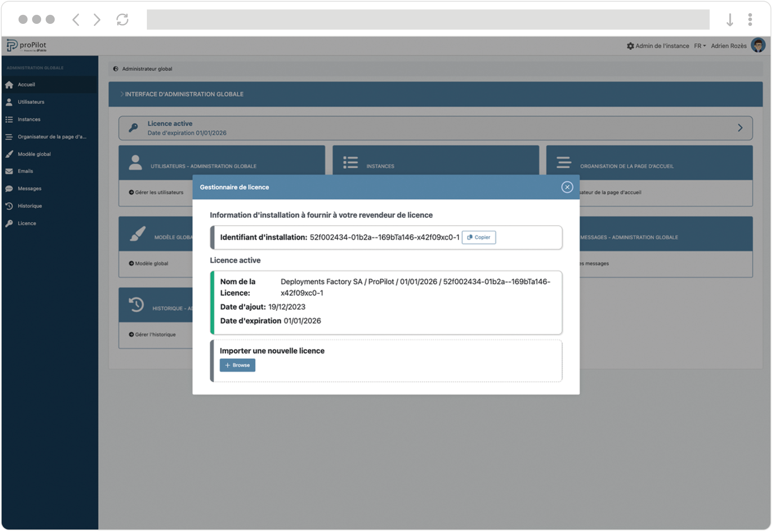Open Accueil in the sidebar
Viewport: 773px width, 532px height.
26,85
